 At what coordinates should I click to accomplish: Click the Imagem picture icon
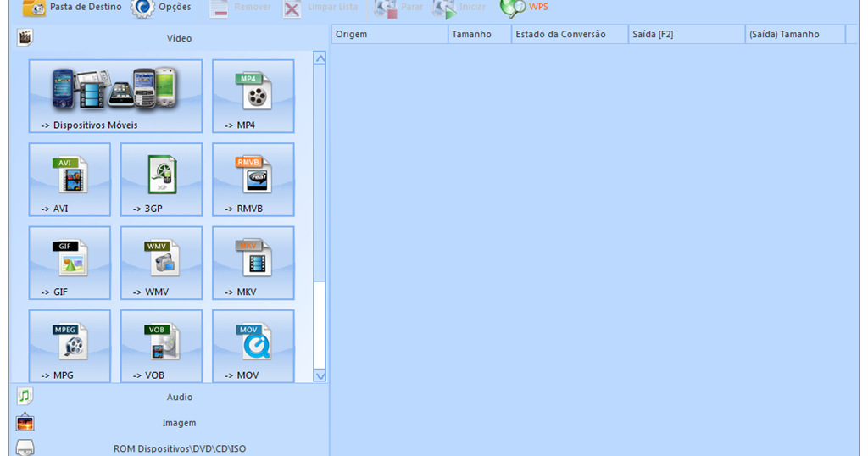[25, 422]
